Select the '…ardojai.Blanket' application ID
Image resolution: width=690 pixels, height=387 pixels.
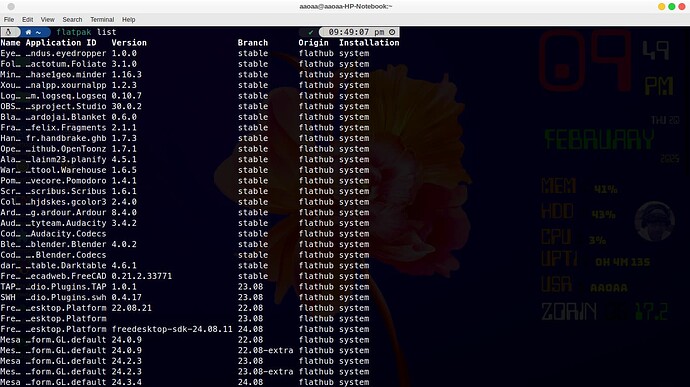pyautogui.click(x=66, y=117)
